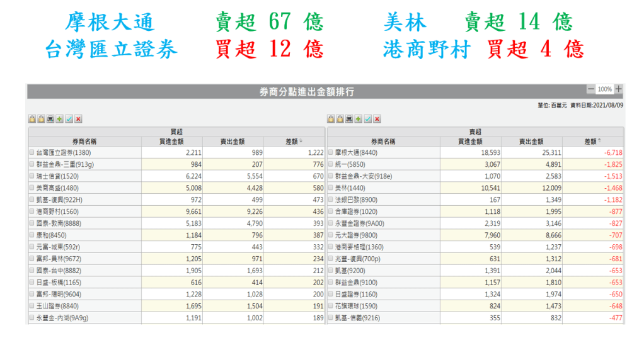Toggle the 差額 sort arrow in 買超 table
This screenshot has width=644, height=343.
(x=301, y=142)
